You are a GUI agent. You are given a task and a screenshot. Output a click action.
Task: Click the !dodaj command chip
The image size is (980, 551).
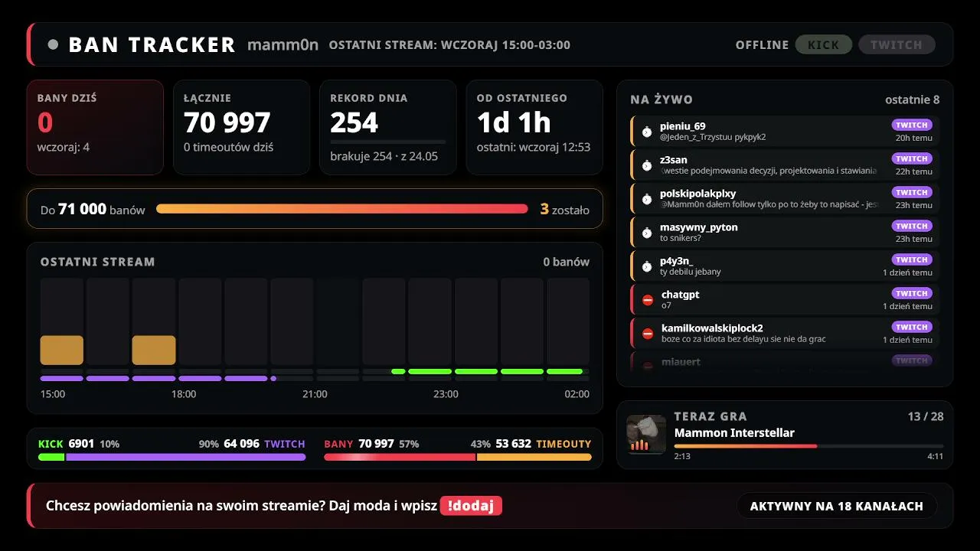click(x=471, y=506)
